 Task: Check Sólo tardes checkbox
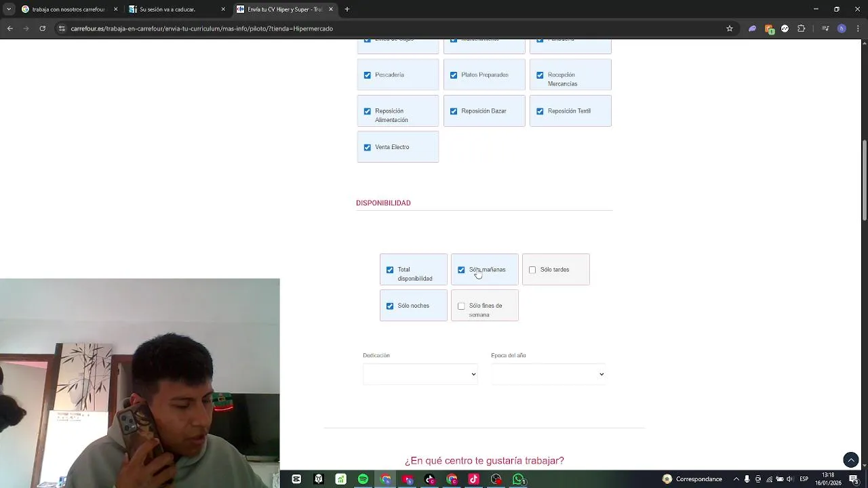point(532,270)
